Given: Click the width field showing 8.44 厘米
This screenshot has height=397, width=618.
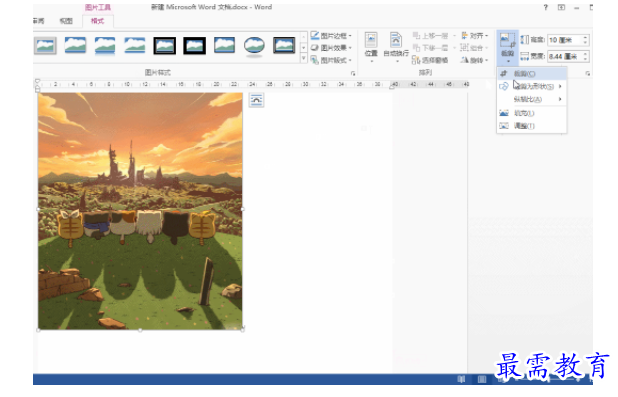Looking at the screenshot, I should point(565,56).
